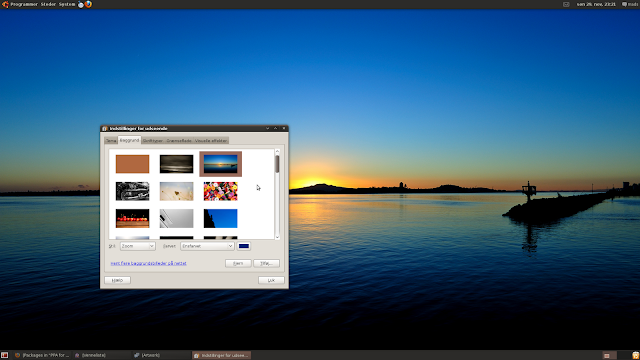
Task: Click the wallpaper list scrollbar down arrow
Action: 277,237
